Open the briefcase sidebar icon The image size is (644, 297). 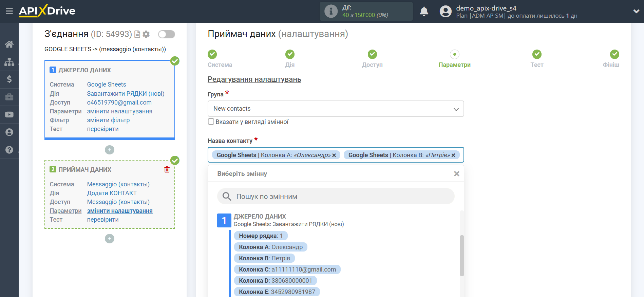[x=9, y=97]
